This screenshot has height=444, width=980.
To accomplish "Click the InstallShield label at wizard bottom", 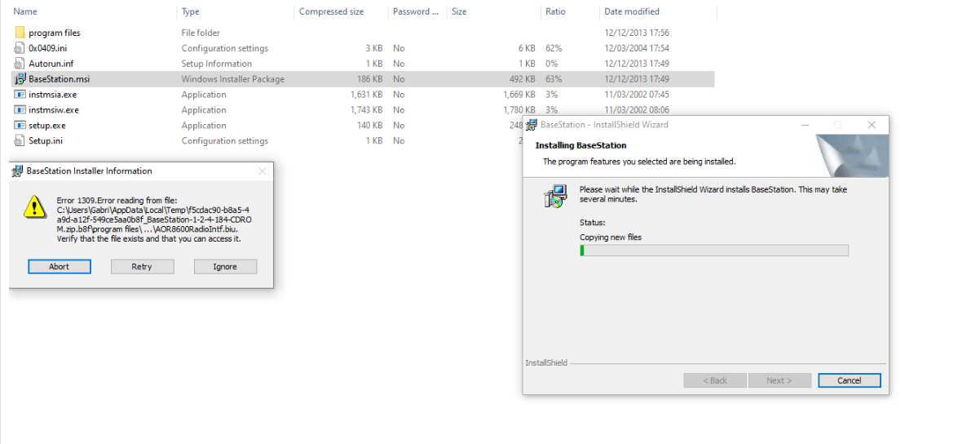I will coord(546,362).
